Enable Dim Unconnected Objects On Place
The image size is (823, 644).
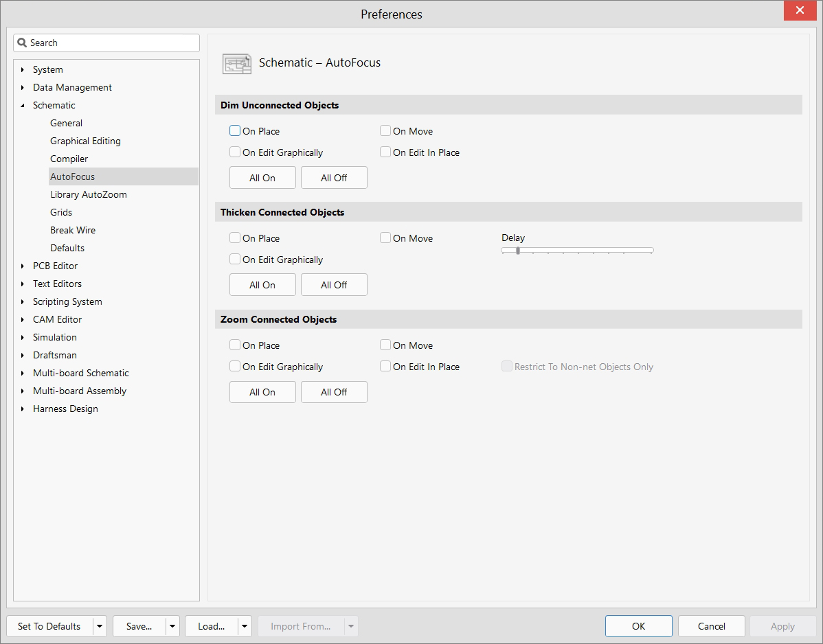[235, 130]
